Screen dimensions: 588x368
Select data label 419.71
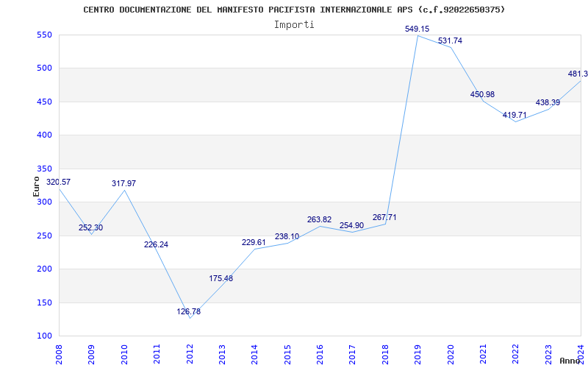(x=514, y=115)
